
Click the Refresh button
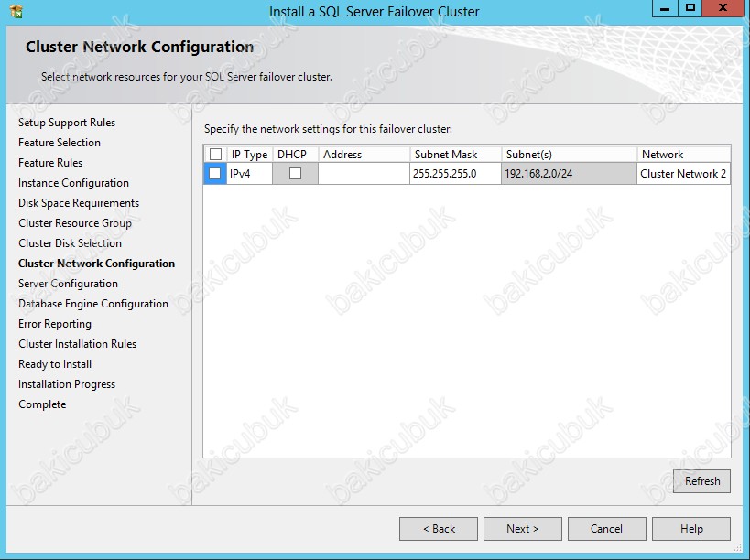(701, 481)
